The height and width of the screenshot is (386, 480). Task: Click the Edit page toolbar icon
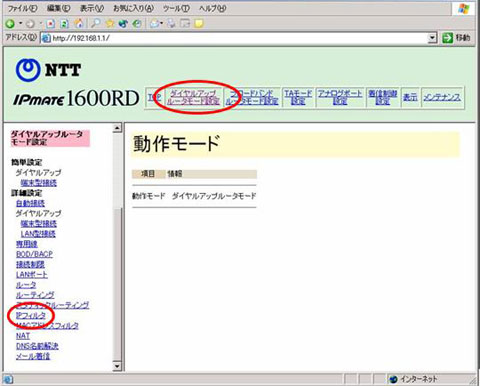click(x=185, y=24)
